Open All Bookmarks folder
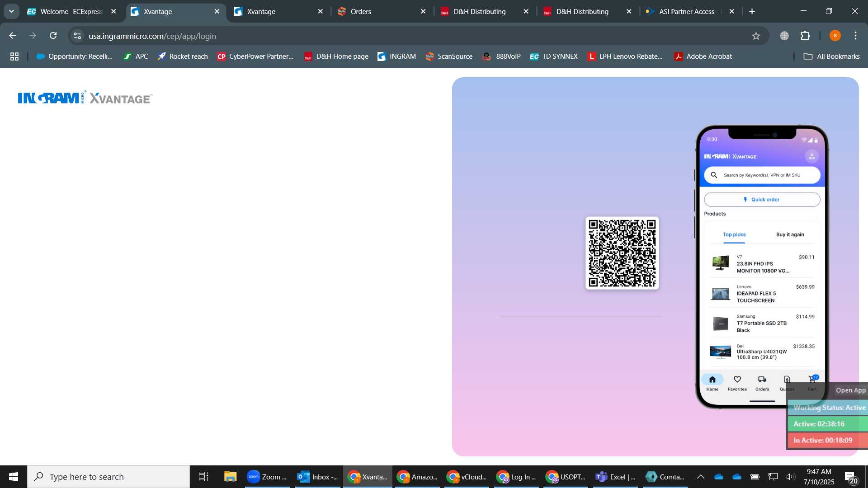This screenshot has width=868, height=488. 832,56
